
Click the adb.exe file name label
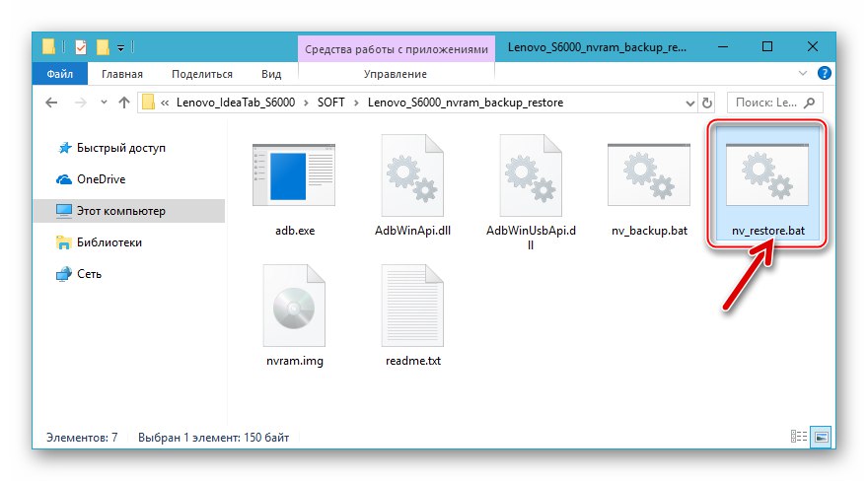tap(295, 231)
